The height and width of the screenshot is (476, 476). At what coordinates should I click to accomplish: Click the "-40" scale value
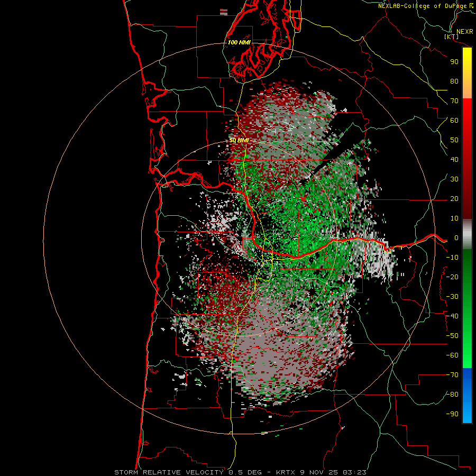(452, 316)
